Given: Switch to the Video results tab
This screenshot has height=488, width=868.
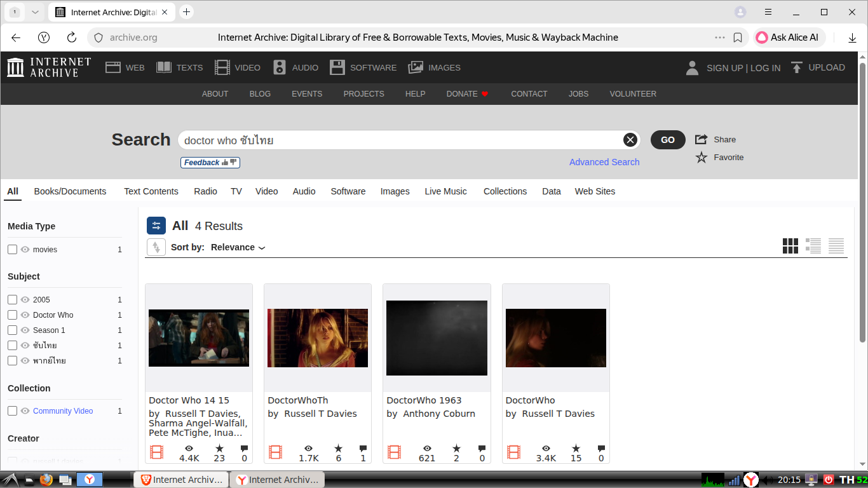Looking at the screenshot, I should [267, 191].
